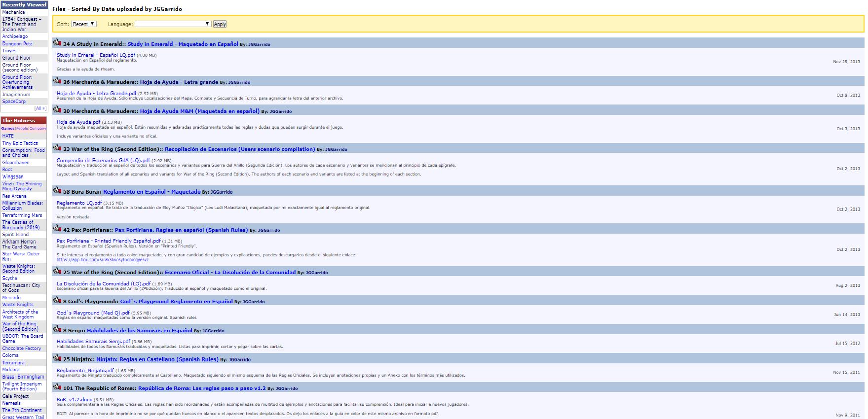The image size is (868, 419).
Task: Open Study in Emerald - Maquetado en Español title
Action: pyautogui.click(x=183, y=44)
